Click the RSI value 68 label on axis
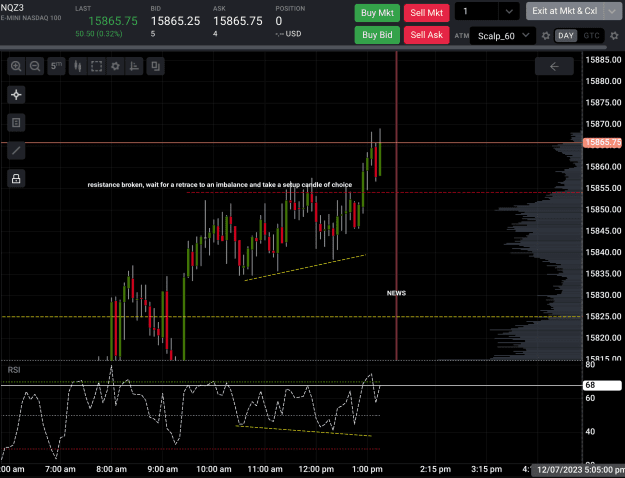 pos(602,385)
